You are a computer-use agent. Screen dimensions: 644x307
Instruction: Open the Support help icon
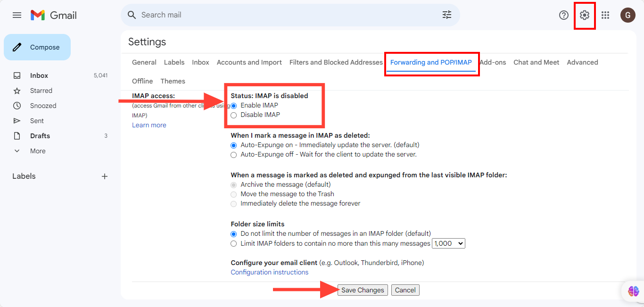564,15
